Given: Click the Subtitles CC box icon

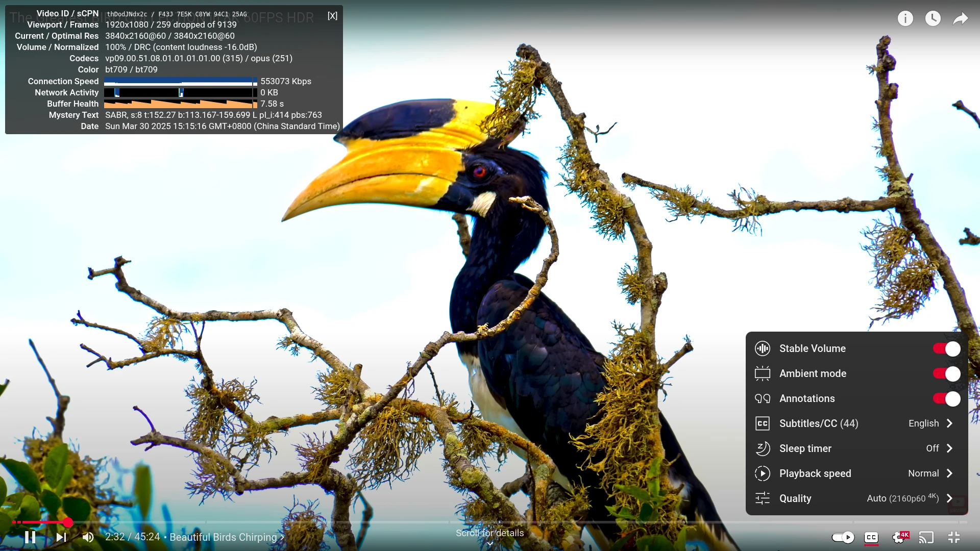Looking at the screenshot, I should point(763,423).
